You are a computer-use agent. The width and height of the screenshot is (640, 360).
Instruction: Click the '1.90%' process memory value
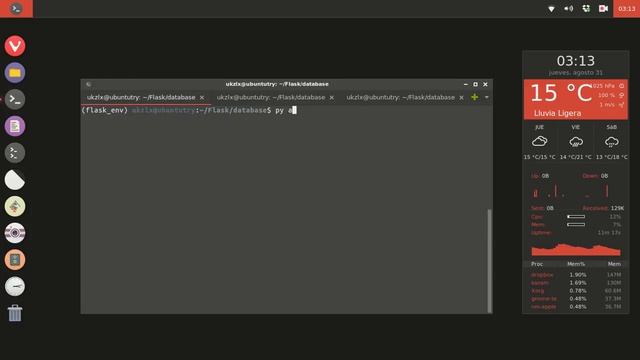click(578, 275)
